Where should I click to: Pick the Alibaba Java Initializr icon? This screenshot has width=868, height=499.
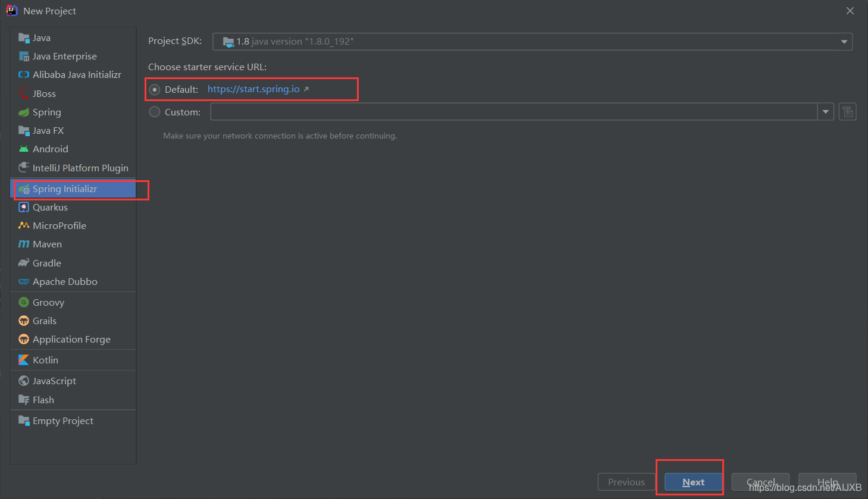24,75
